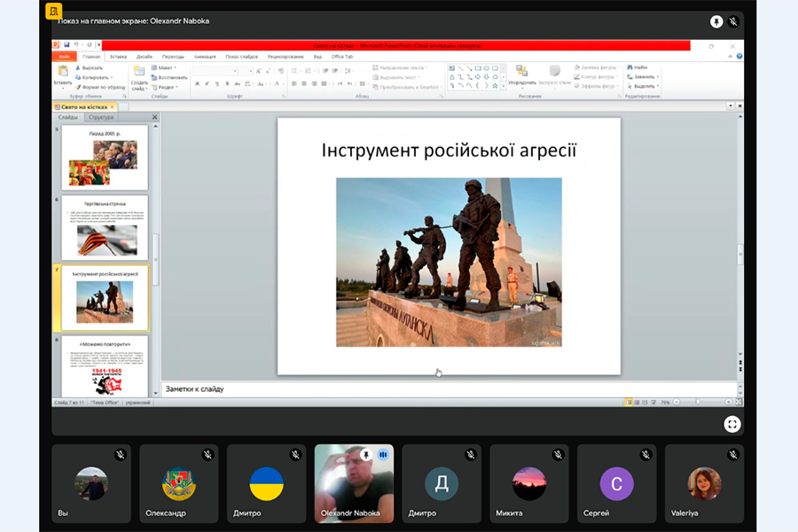Open the Вставка ribbon tab
Screen dimensions: 798x532
(118, 56)
